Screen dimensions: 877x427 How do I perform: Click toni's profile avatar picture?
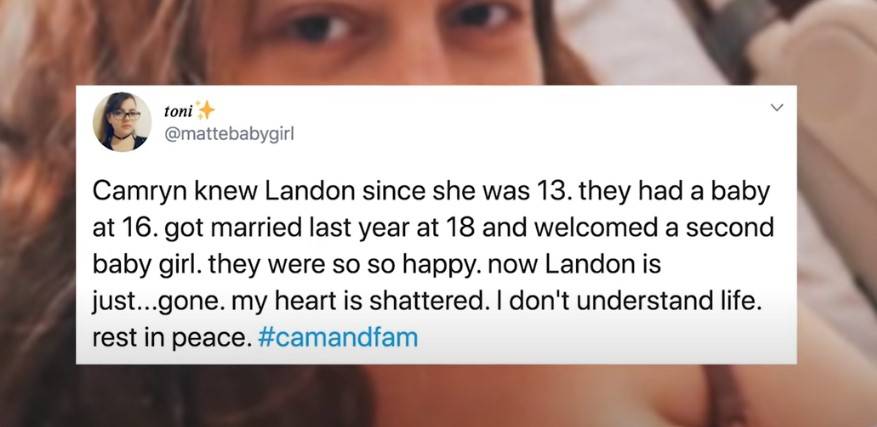(122, 122)
